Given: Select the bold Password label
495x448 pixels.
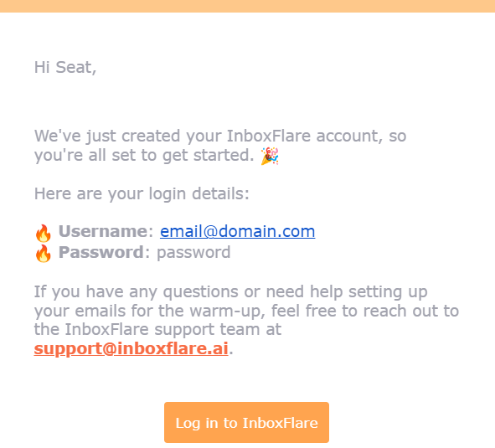Looking at the screenshot, I should pos(101,252).
